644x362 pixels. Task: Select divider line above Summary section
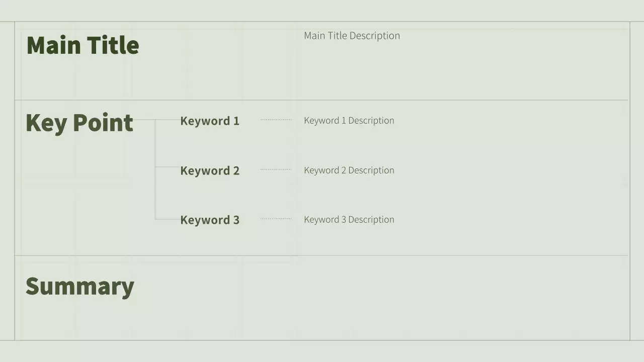click(322, 255)
